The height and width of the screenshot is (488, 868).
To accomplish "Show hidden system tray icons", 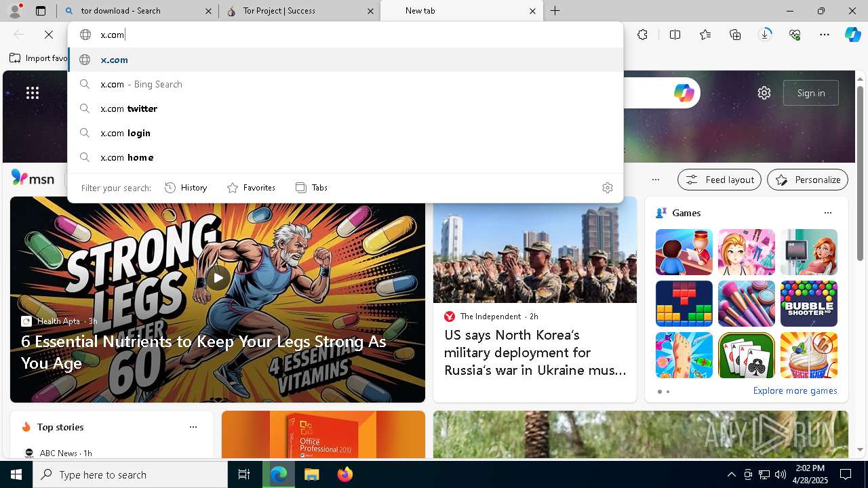I will [x=732, y=474].
